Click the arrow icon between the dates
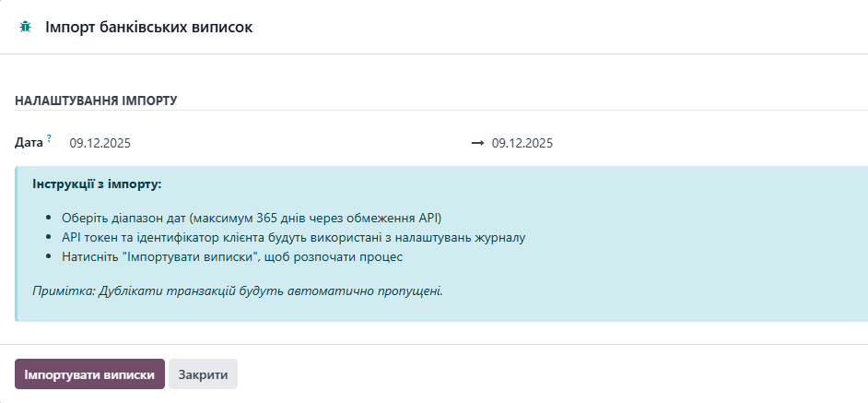The image size is (868, 403). tap(477, 143)
